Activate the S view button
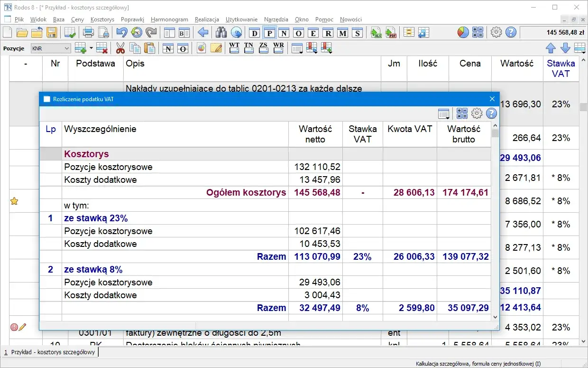 (358, 33)
